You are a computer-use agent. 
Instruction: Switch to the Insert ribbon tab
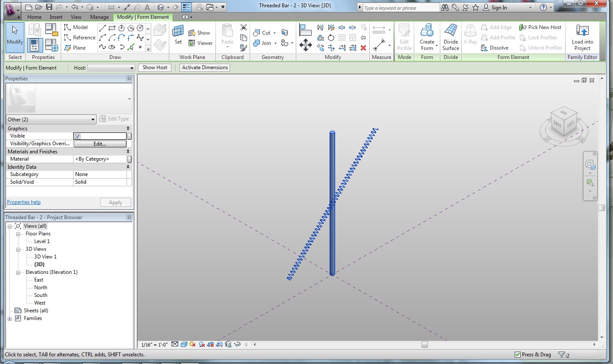(x=56, y=17)
